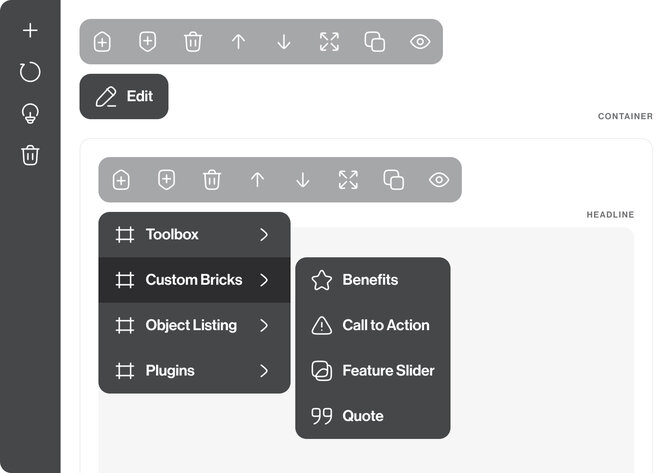Expand the Plugins submenu arrow

point(264,371)
